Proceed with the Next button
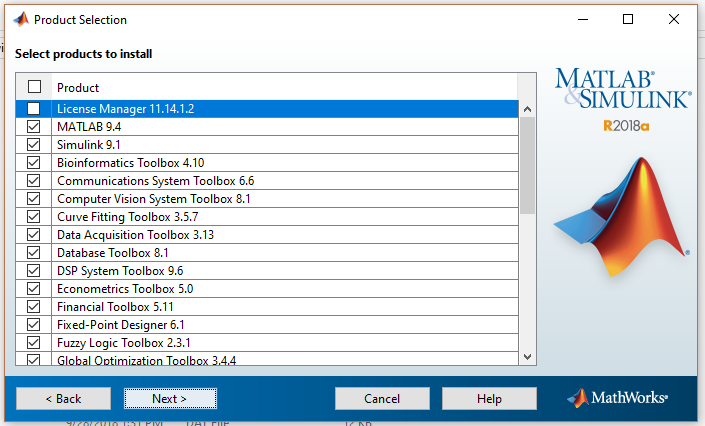This screenshot has height=426, width=705. click(x=170, y=399)
